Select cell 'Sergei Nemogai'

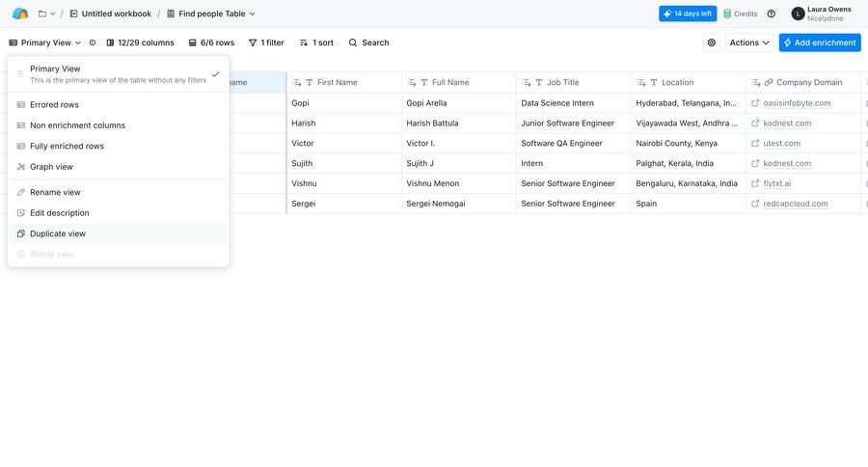(459, 204)
